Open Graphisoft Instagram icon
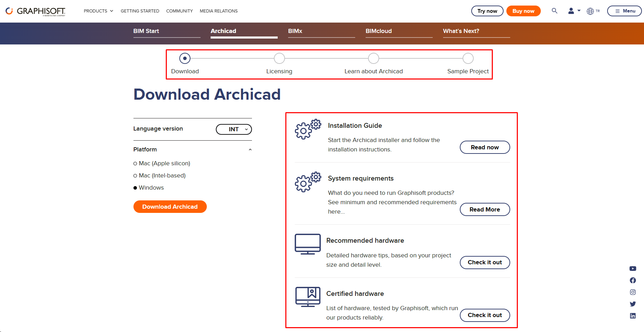Screen dimensions: 644x332 tap(633, 292)
